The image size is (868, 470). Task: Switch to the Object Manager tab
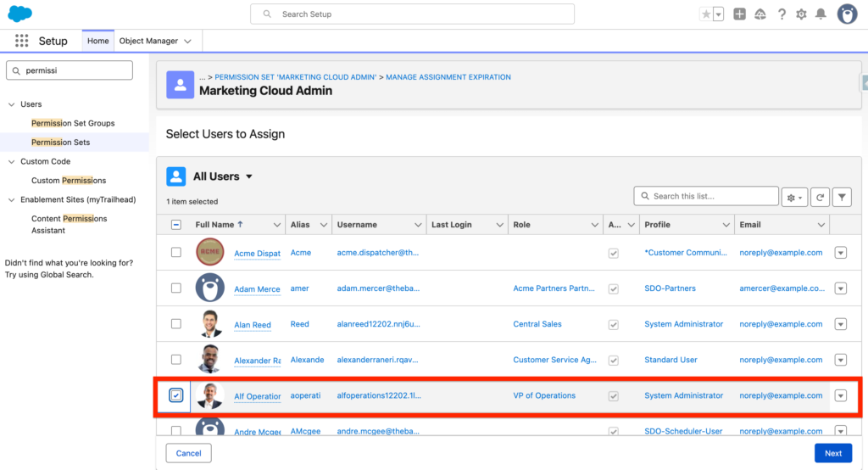[155, 41]
